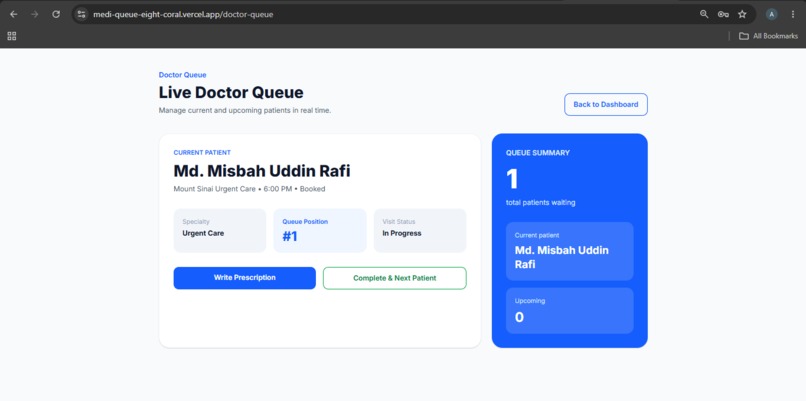Open site information icon in address bar
The height and width of the screenshot is (401, 806).
(81, 14)
